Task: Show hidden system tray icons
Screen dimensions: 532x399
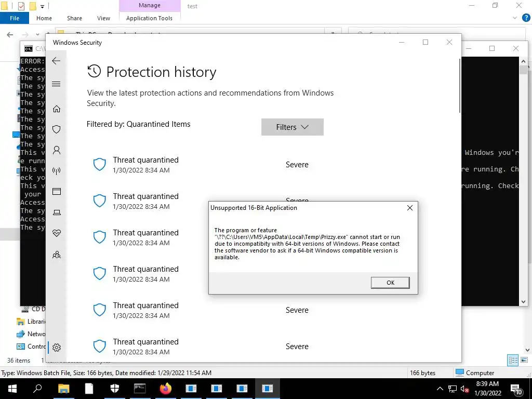Action: point(440,389)
